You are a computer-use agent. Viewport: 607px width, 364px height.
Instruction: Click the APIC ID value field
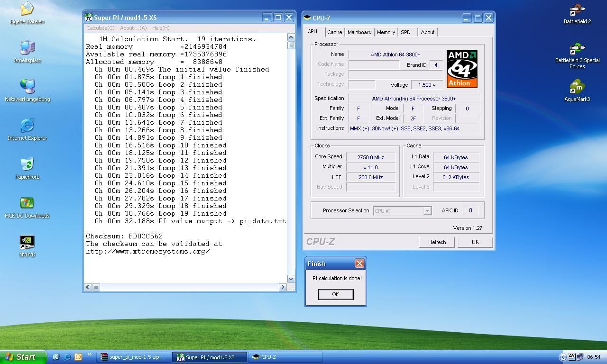[x=470, y=210]
